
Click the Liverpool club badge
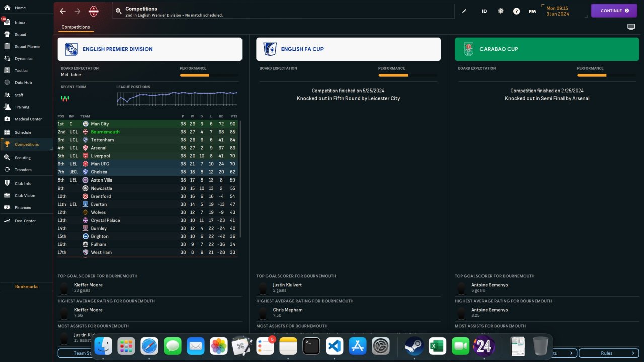click(x=86, y=156)
